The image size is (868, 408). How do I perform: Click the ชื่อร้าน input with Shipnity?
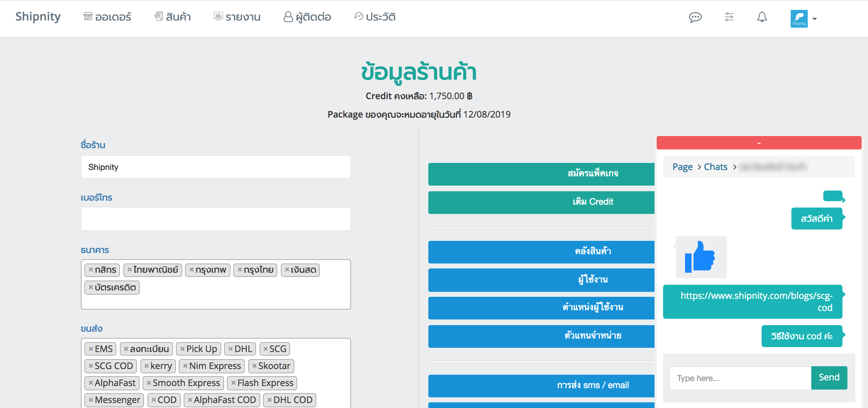[x=216, y=167]
